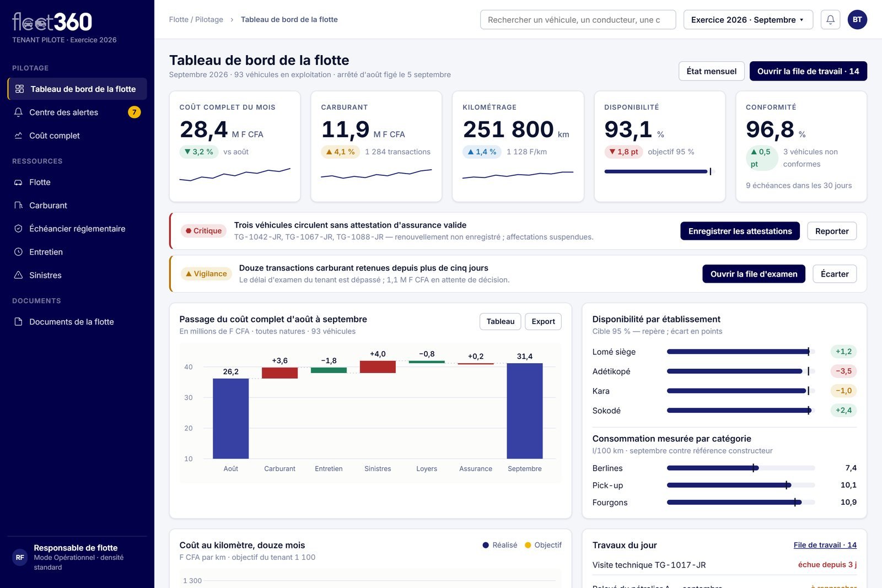Click Ouvrir la file d'examen
This screenshot has width=882, height=588.
754,274
